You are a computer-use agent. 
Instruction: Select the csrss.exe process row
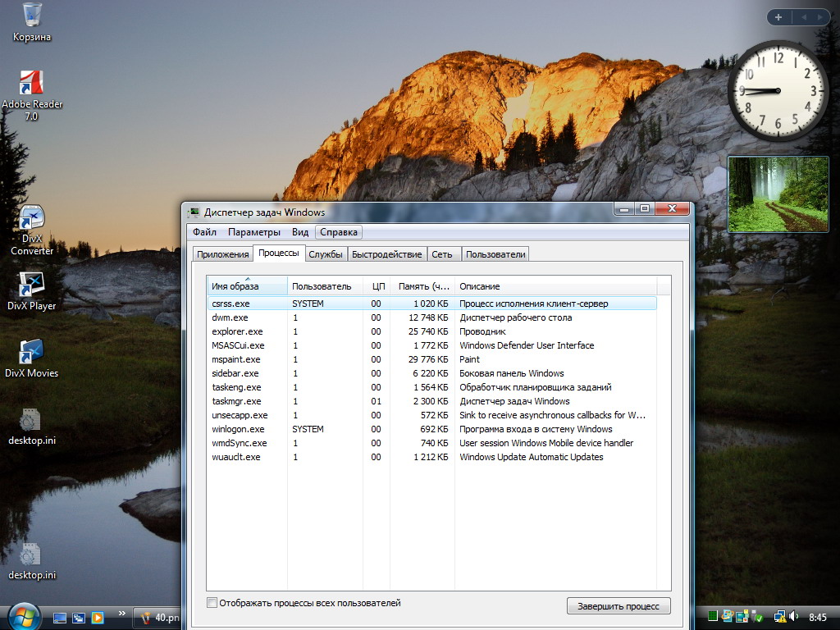click(x=431, y=304)
